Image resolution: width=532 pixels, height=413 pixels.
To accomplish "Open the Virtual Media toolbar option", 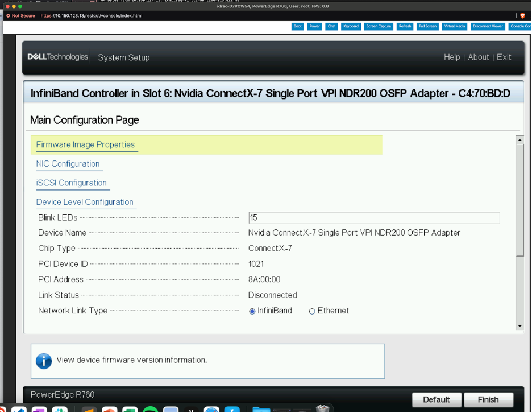I will pyautogui.click(x=454, y=26).
